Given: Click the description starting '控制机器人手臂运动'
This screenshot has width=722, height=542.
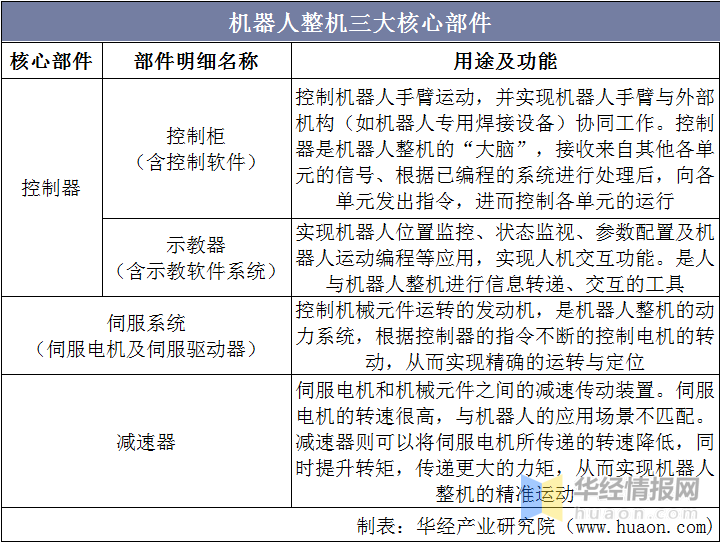Looking at the screenshot, I should coord(505,149).
